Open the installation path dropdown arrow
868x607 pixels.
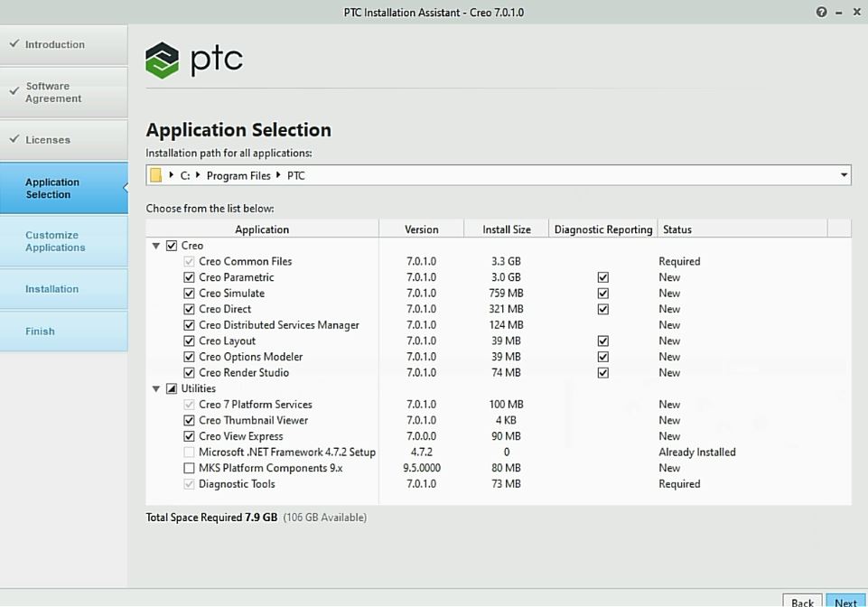tap(844, 175)
